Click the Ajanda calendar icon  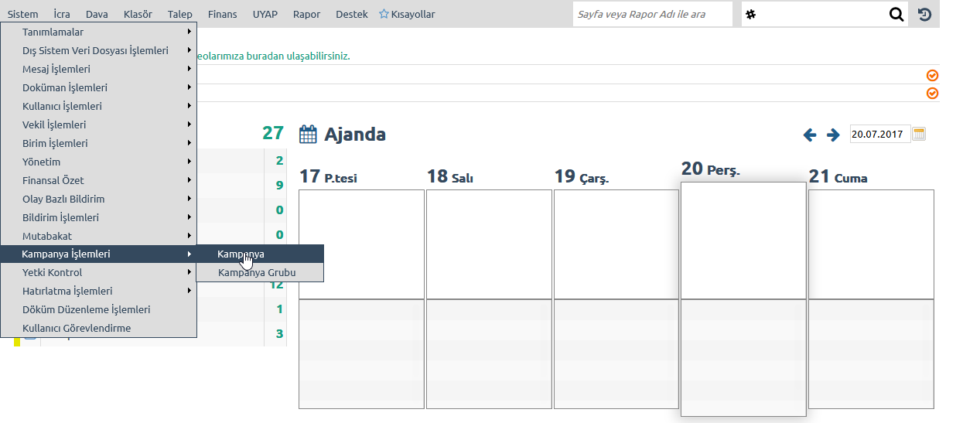308,135
